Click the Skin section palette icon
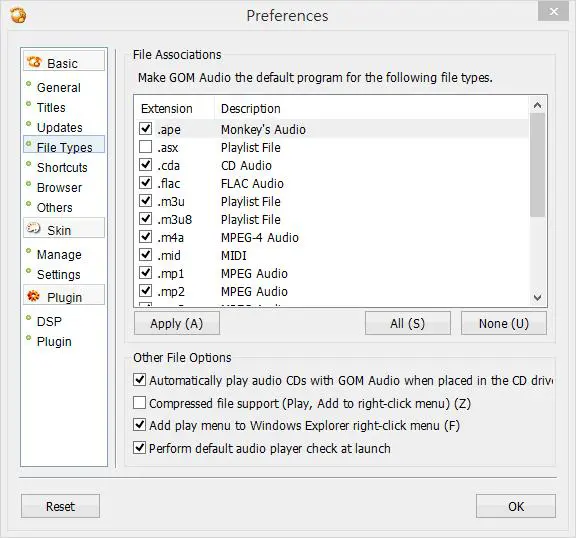The height and width of the screenshot is (538, 576). pyautogui.click(x=33, y=228)
